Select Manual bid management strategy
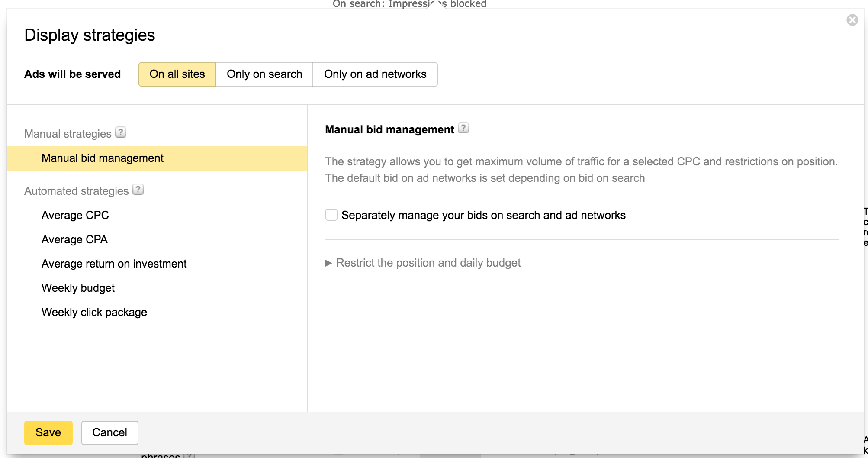Viewport: 868px width, 458px height. click(103, 158)
